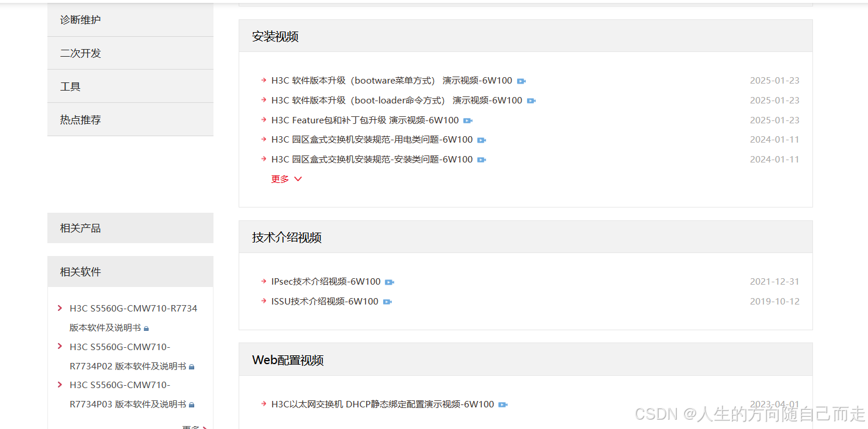868x429 pixels.
Task: Click red chevron before H3C S5560G-CMW710-R7734
Action: pyautogui.click(x=60, y=308)
